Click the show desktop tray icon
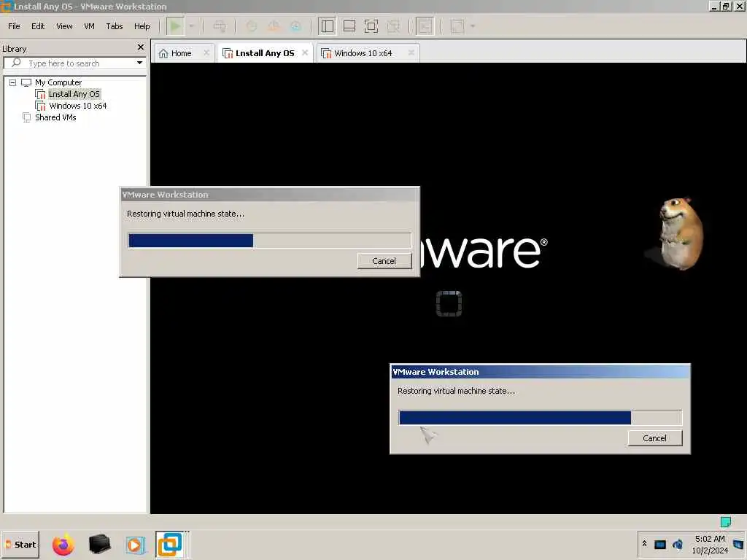 pyautogui.click(x=738, y=544)
